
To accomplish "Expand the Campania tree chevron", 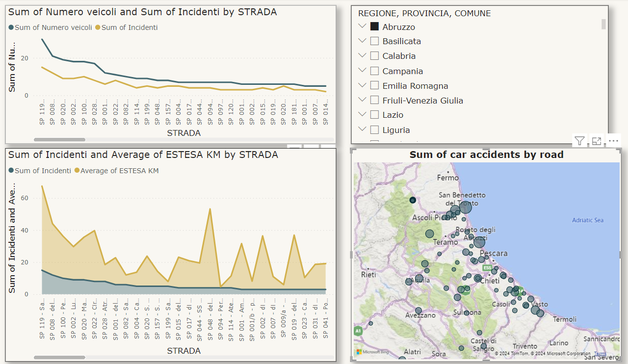I will pos(363,71).
